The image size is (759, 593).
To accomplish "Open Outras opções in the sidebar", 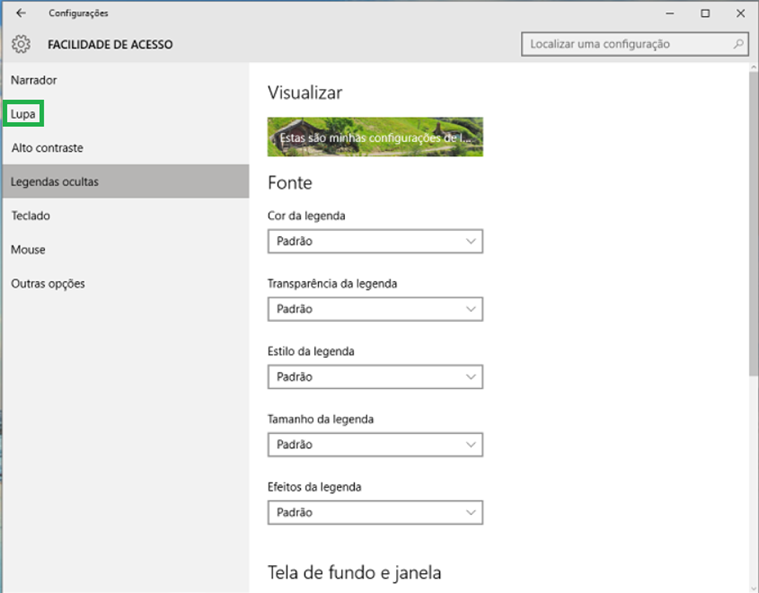I will click(x=48, y=284).
